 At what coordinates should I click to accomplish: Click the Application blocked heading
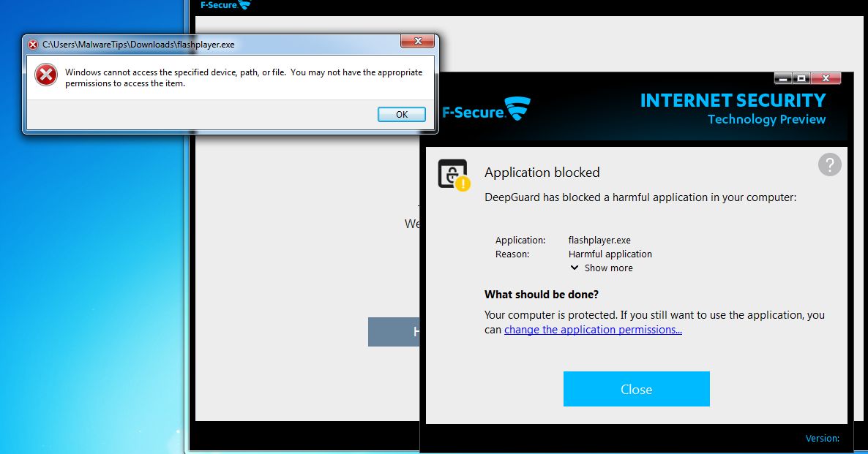542,173
